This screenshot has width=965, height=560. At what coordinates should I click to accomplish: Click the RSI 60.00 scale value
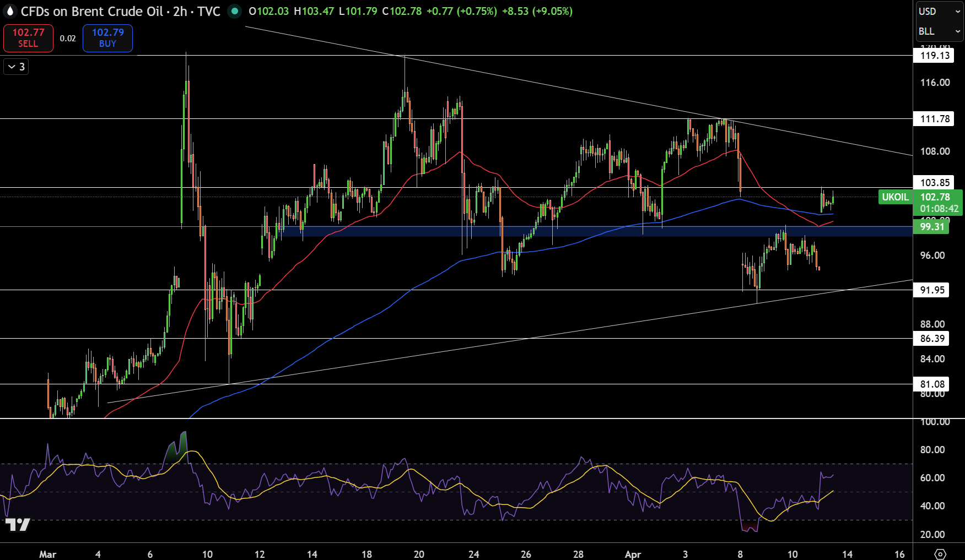[x=932, y=477]
